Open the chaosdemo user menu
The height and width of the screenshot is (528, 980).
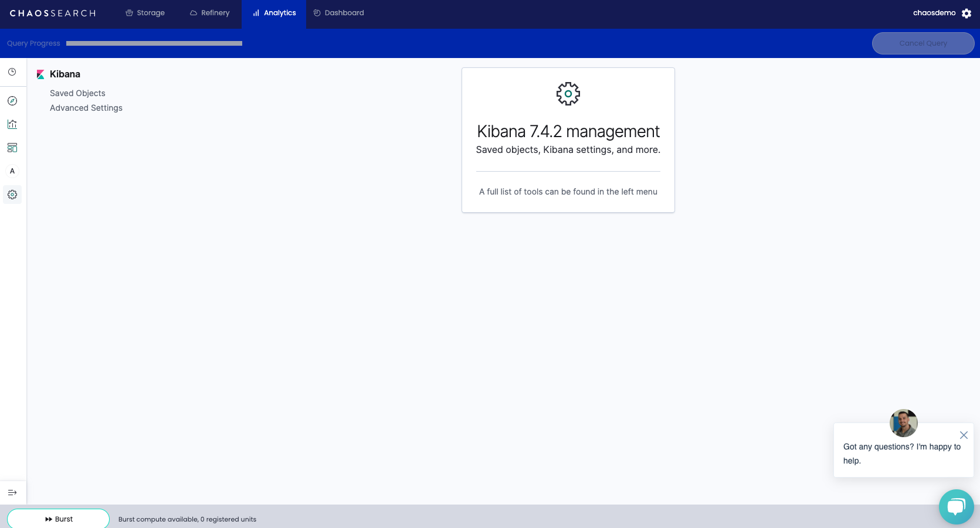pos(934,13)
